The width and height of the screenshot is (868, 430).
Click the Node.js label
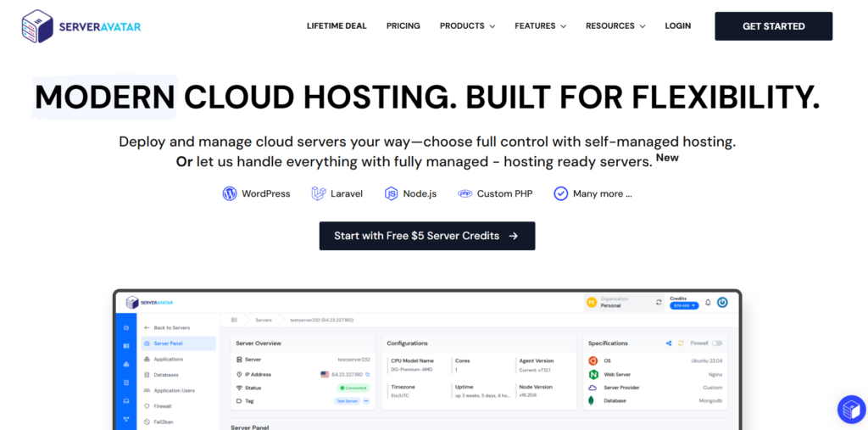(x=420, y=194)
